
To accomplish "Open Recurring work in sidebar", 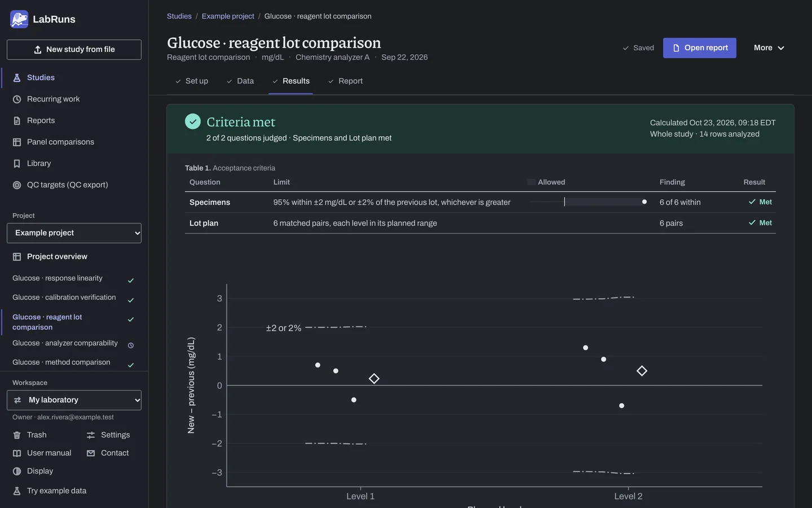I will (x=74, y=99).
